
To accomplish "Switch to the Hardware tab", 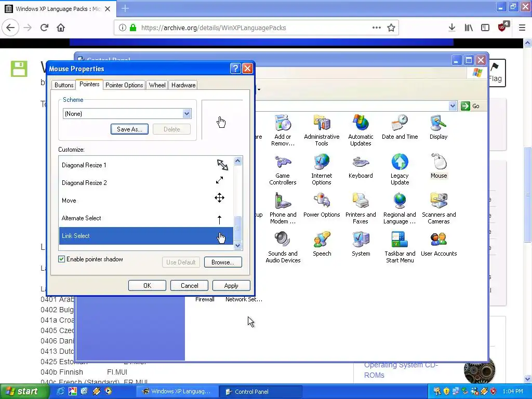I will click(x=183, y=85).
